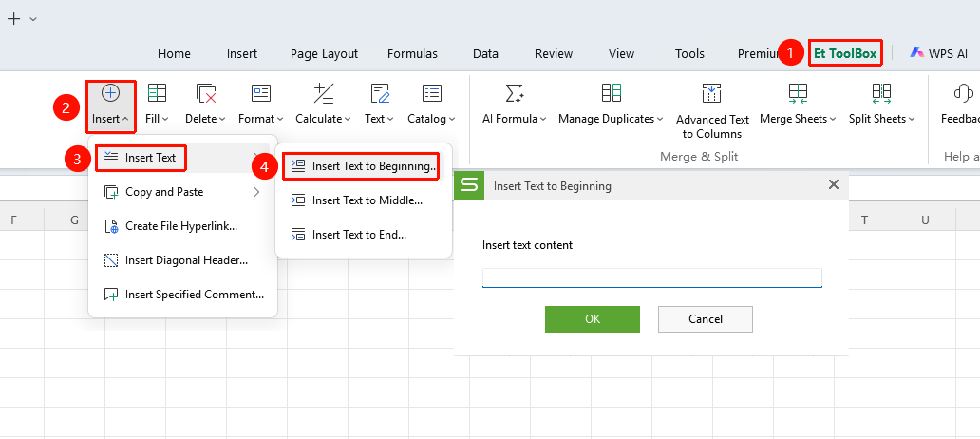
Task: Focus the Insert text content field
Action: point(651,277)
